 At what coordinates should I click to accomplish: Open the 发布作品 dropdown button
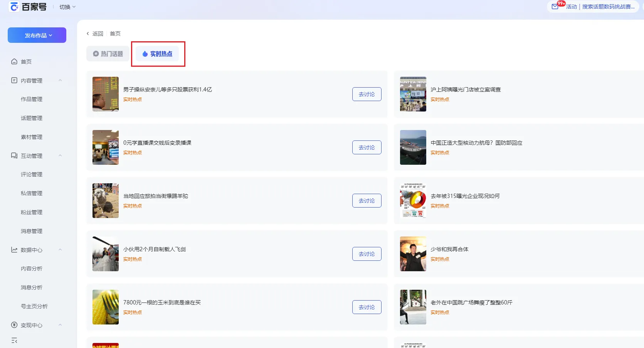(37, 35)
